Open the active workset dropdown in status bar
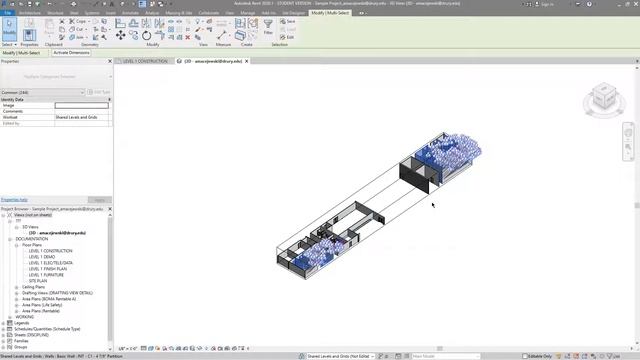Image resolution: width=640 pixels, height=360 pixels. (340, 356)
